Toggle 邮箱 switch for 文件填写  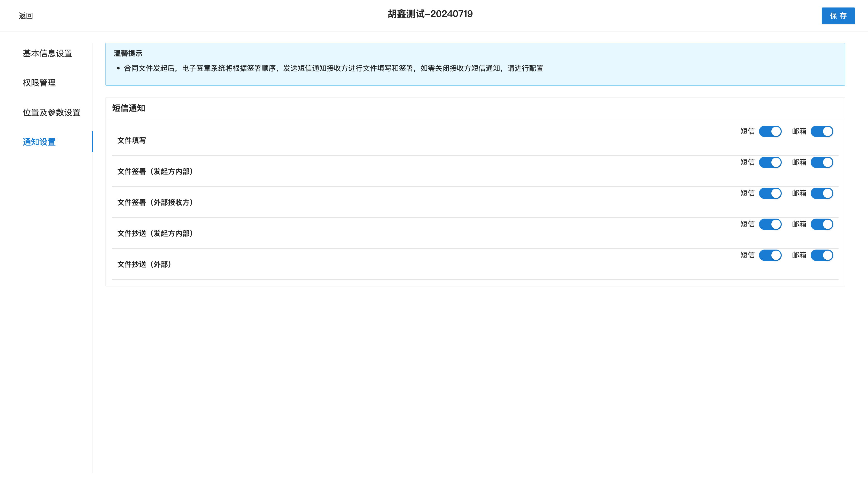coord(822,131)
